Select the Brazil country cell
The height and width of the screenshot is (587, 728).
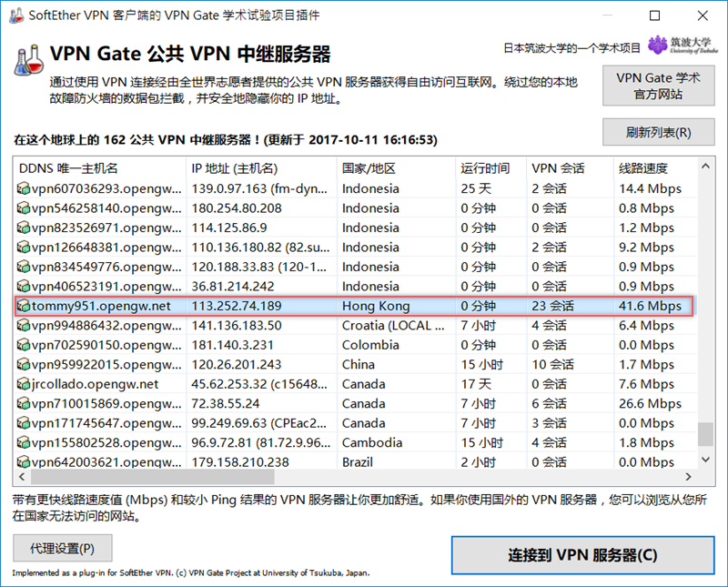(358, 462)
